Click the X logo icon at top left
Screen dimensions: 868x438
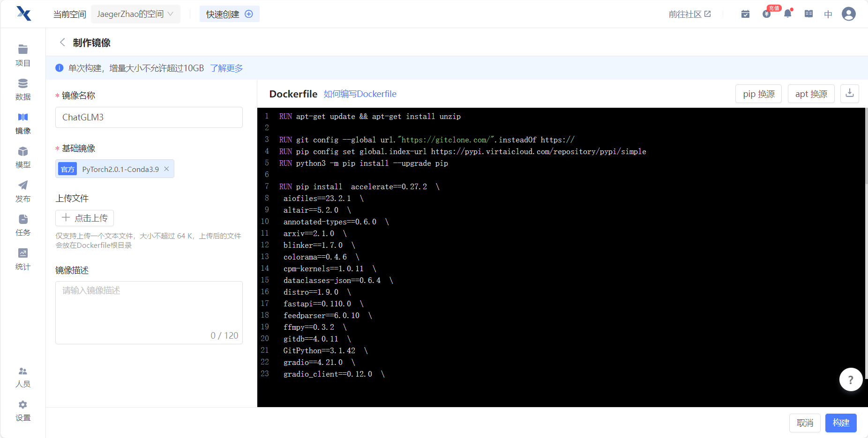tap(23, 14)
